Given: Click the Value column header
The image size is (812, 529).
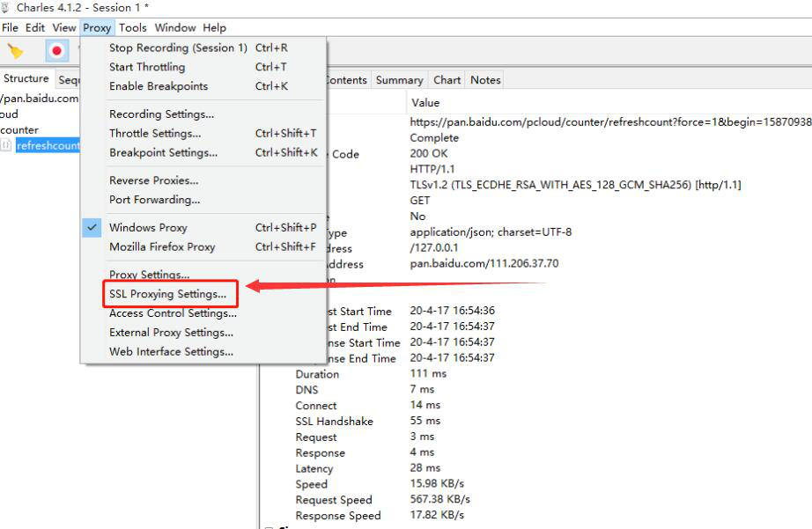Looking at the screenshot, I should [425, 102].
